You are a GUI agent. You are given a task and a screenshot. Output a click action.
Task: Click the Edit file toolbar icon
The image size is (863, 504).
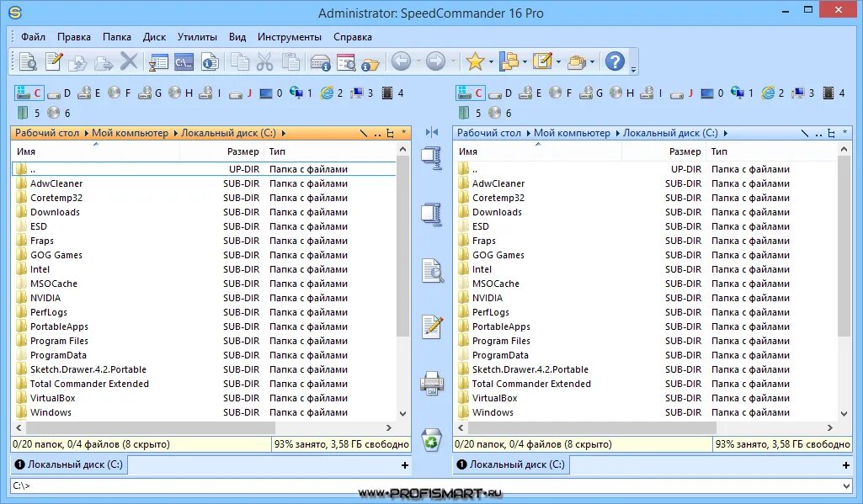click(53, 61)
